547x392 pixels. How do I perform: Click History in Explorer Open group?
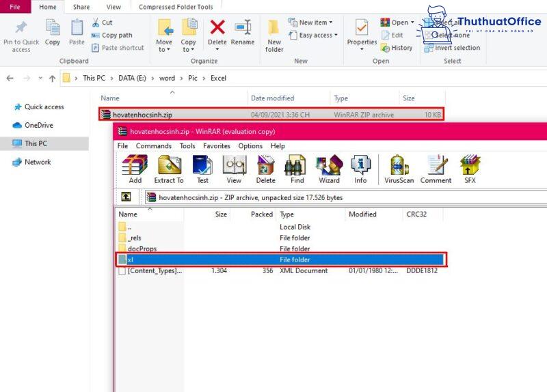coord(397,48)
